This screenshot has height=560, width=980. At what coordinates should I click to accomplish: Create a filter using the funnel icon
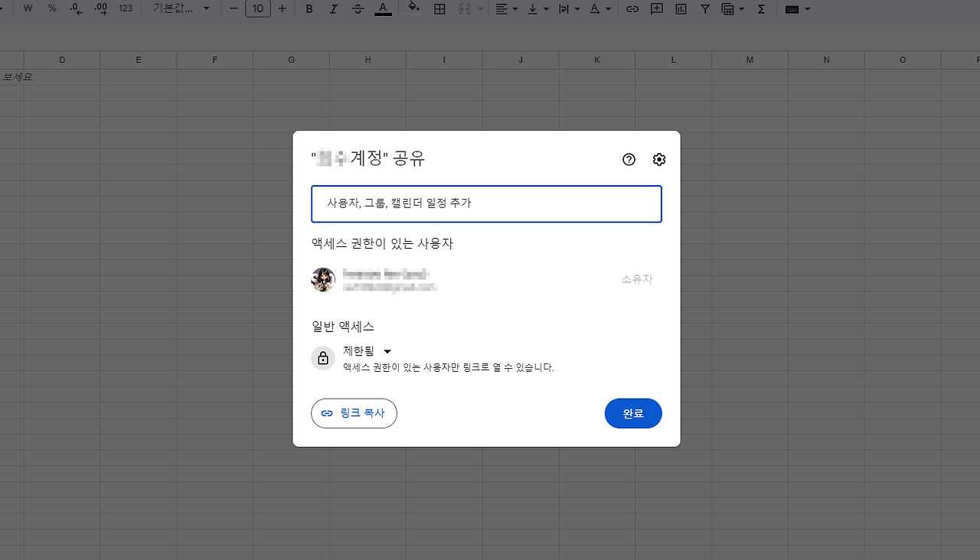[705, 9]
